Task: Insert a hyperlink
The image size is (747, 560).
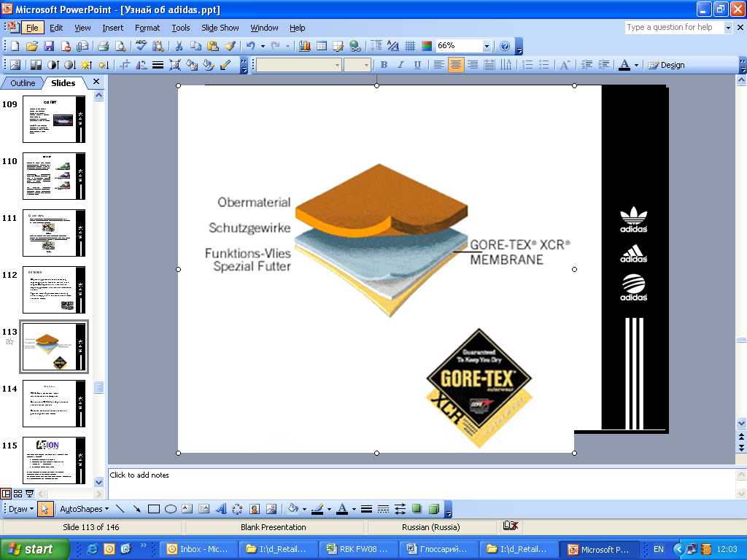Action: click(355, 46)
